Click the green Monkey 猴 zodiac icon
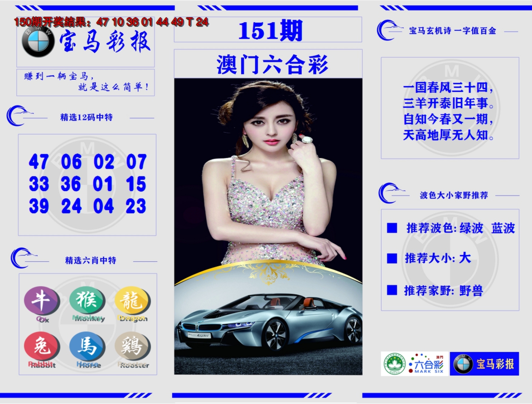Screen dimensions: 532x404 [87, 301]
